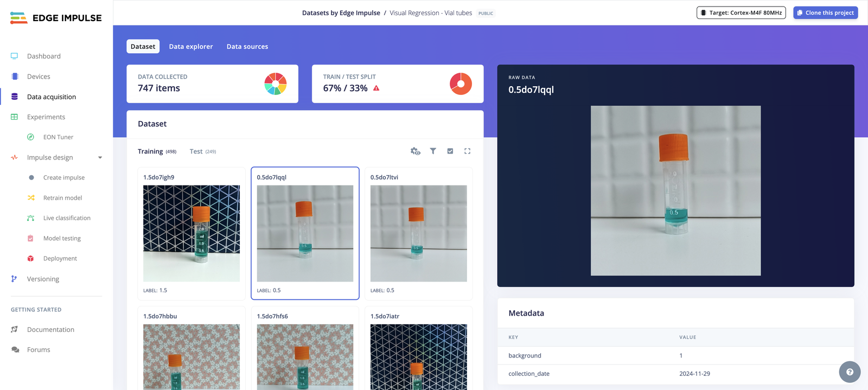Toggle select multiple items checkbox icon

(450, 151)
